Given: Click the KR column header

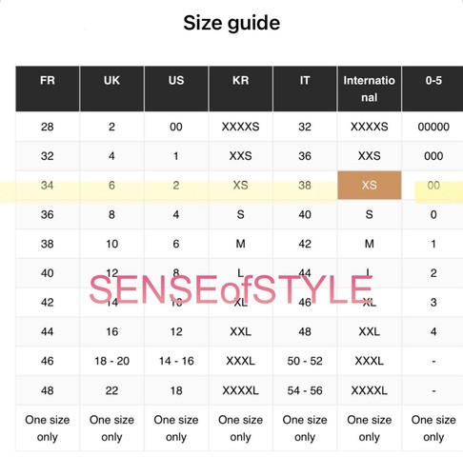Looking at the screenshot, I should [241, 89].
